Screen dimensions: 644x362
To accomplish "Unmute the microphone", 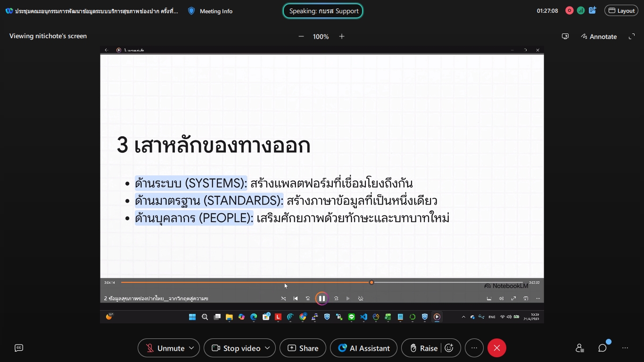I will coord(165,348).
